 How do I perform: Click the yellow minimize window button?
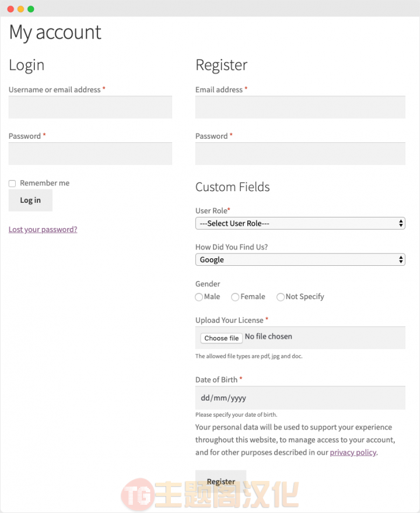[x=20, y=9]
